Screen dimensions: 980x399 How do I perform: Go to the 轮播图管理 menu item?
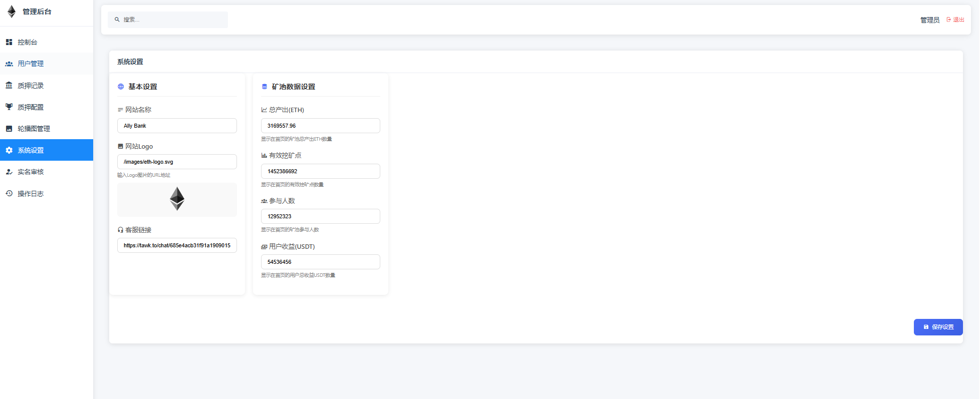(x=34, y=129)
